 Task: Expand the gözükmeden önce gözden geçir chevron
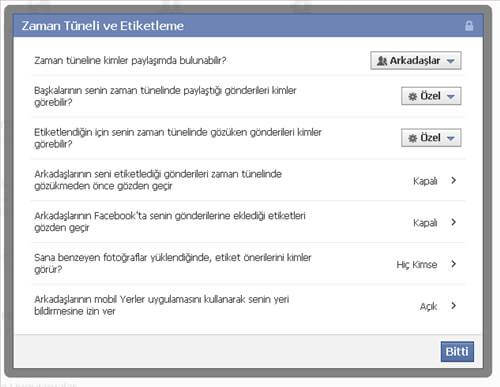[453, 180]
